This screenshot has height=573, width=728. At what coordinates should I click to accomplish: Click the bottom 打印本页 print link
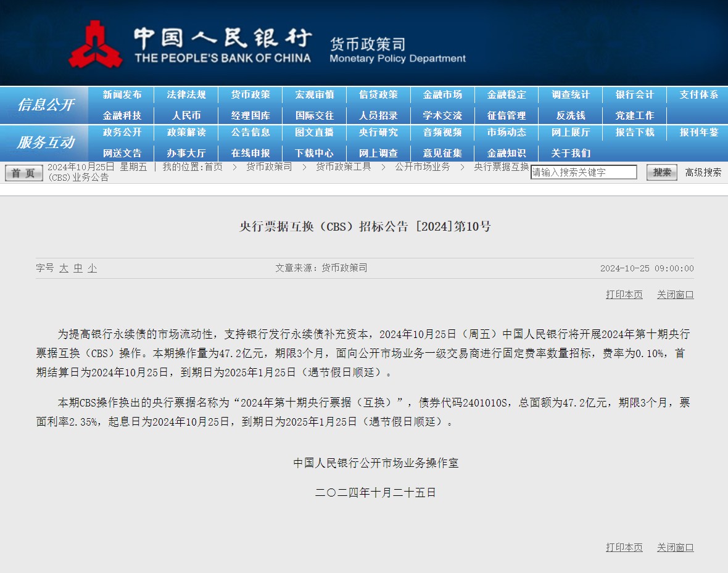[624, 548]
